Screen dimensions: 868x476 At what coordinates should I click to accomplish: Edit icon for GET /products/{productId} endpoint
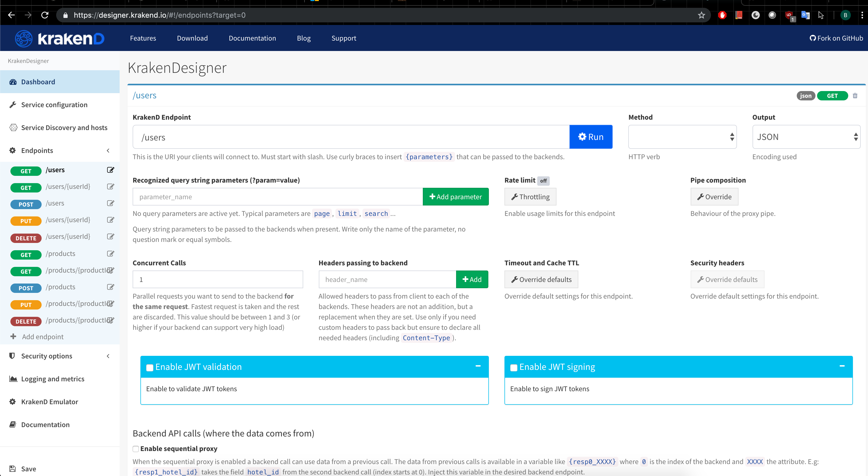click(111, 270)
